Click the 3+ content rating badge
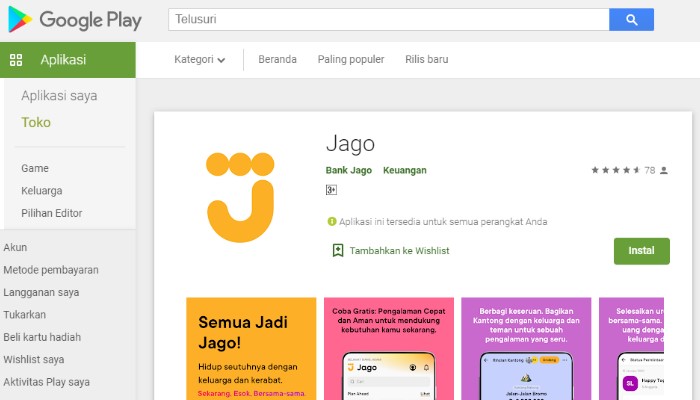This screenshot has width=700, height=400. pyautogui.click(x=331, y=190)
